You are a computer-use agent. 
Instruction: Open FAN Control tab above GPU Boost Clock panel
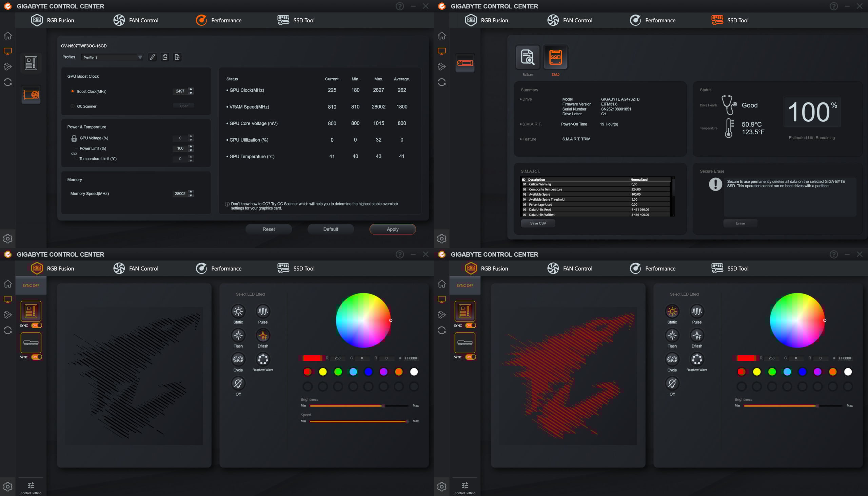(x=136, y=20)
